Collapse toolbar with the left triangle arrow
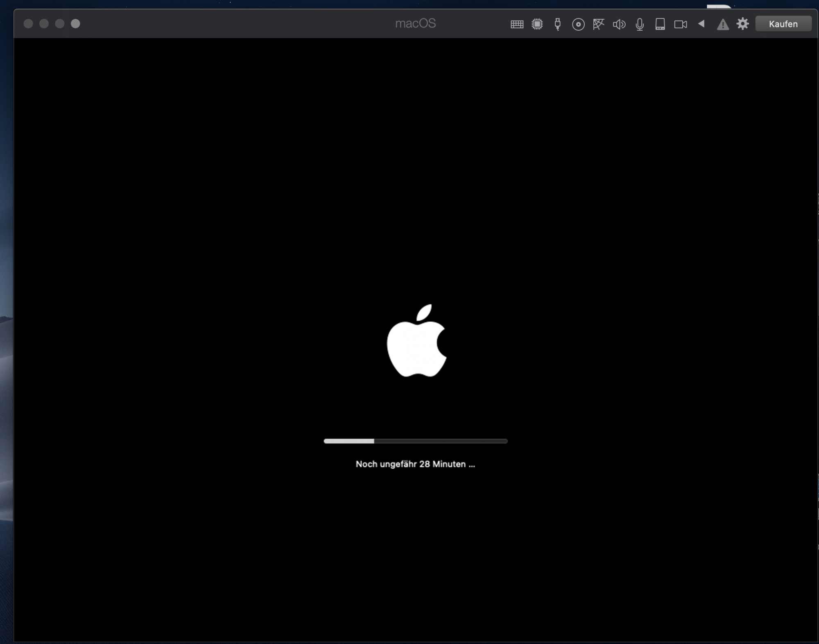Screen dimensions: 819x644 coord(701,24)
